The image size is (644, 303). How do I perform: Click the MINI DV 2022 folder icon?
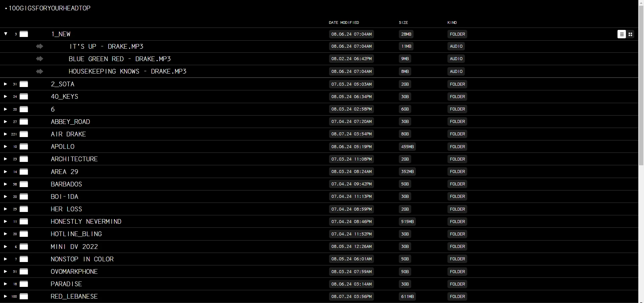pos(24,247)
